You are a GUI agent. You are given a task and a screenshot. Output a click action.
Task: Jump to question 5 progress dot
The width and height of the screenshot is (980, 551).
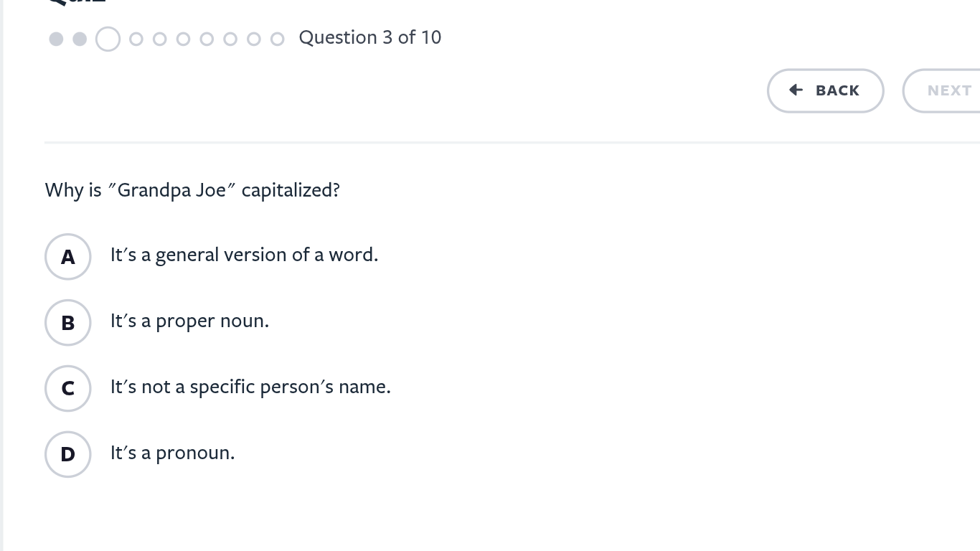pyautogui.click(x=160, y=39)
